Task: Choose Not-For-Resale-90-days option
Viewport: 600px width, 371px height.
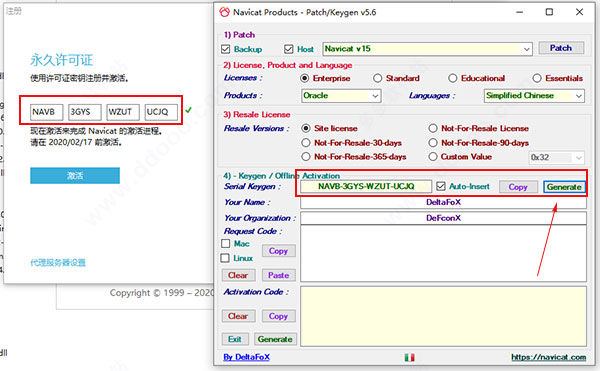Action: click(433, 143)
